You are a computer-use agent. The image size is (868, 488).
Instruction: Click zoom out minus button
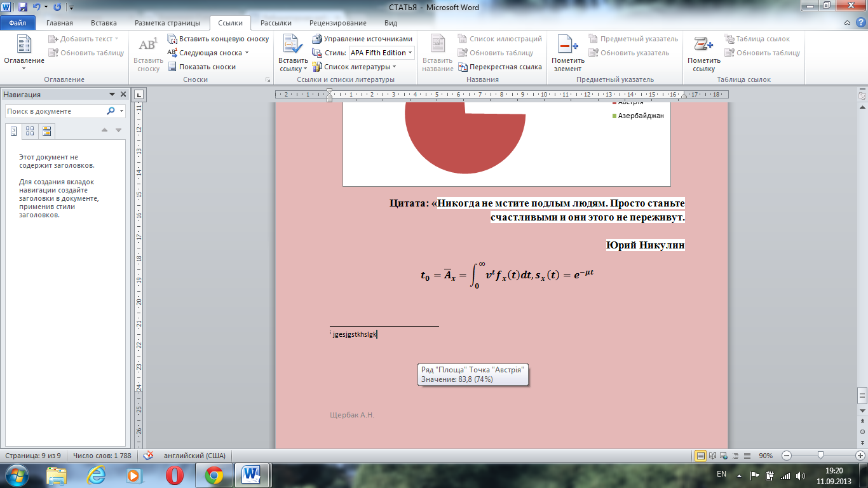[x=787, y=456]
